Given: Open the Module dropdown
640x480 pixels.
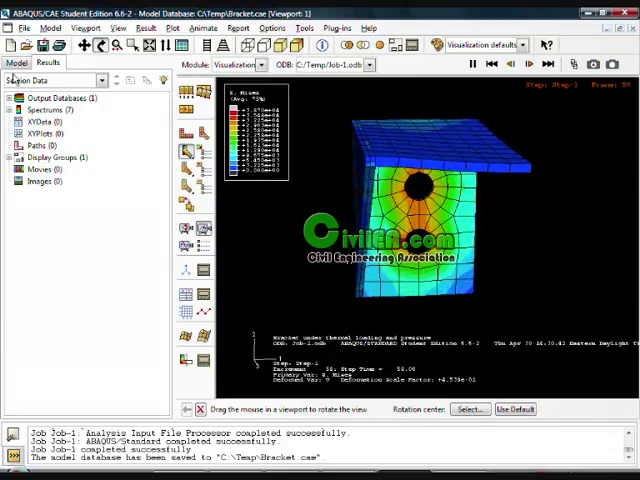Looking at the screenshot, I should (x=261, y=65).
